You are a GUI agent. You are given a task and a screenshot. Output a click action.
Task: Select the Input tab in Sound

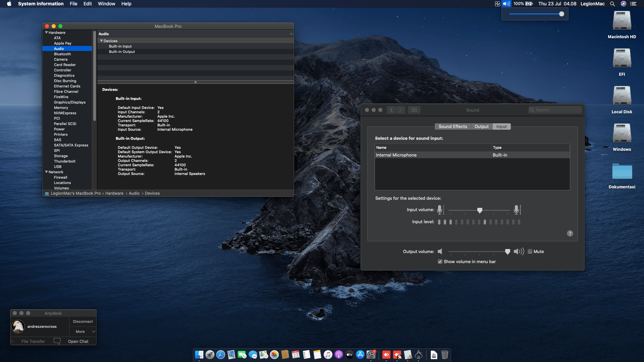click(501, 126)
